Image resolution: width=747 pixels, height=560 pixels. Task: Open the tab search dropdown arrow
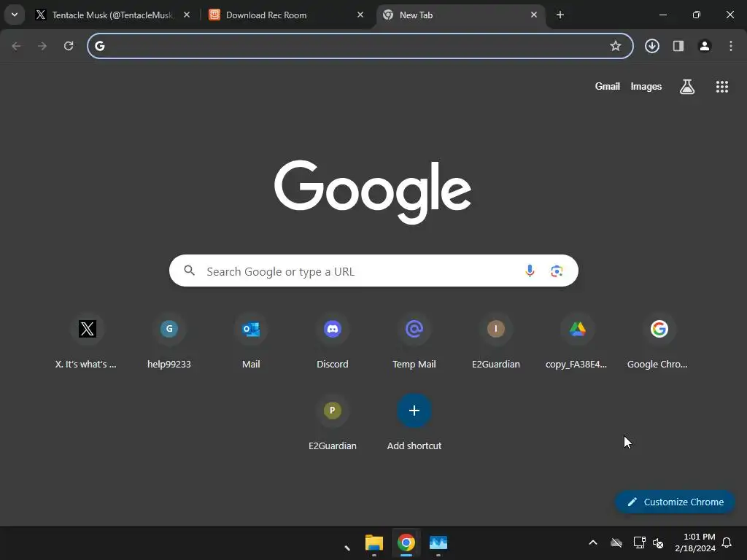[15, 15]
